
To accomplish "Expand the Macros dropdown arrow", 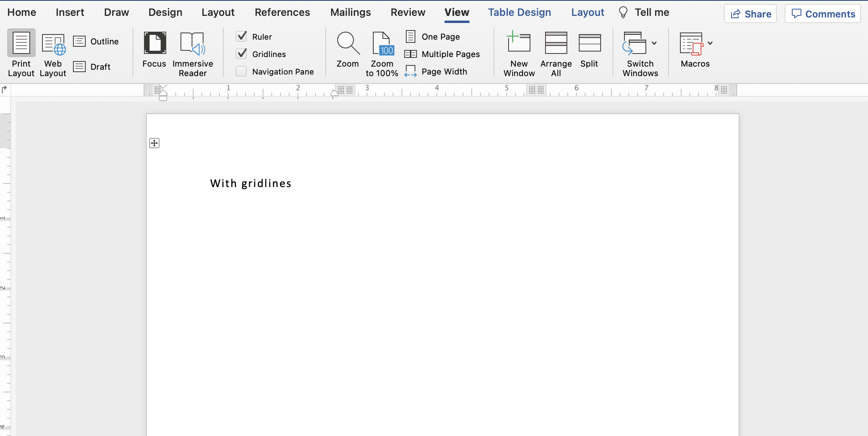I will (x=710, y=43).
